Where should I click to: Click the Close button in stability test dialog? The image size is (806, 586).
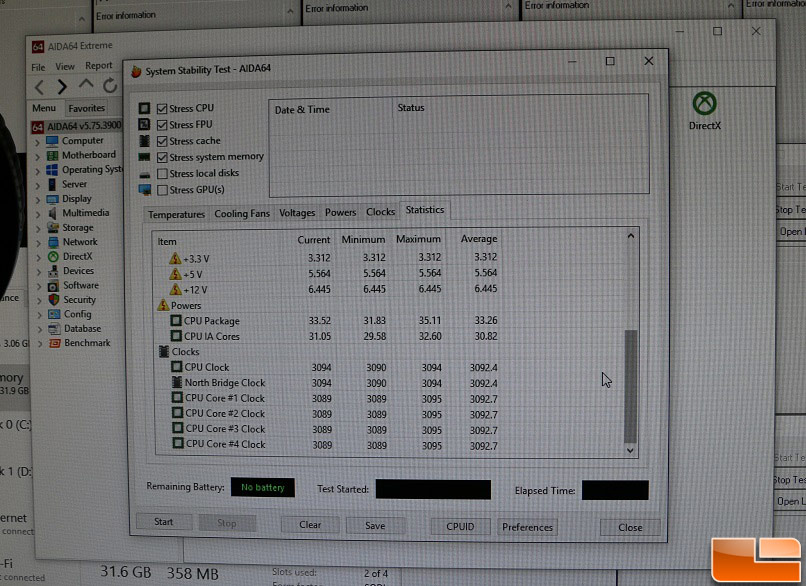(630, 528)
